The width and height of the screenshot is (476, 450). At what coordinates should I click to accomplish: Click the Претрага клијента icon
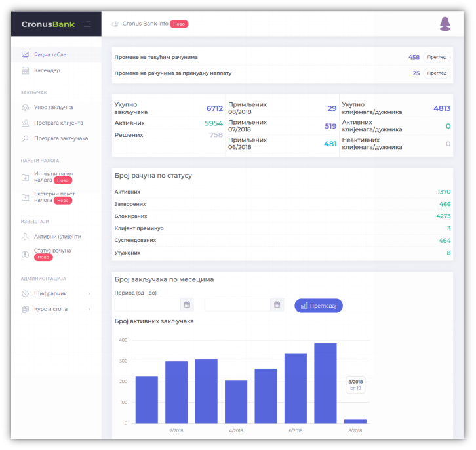(x=26, y=123)
